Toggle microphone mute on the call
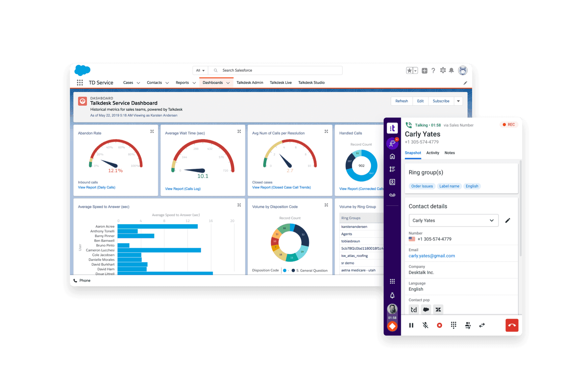The height and width of the screenshot is (392, 588). click(x=425, y=325)
